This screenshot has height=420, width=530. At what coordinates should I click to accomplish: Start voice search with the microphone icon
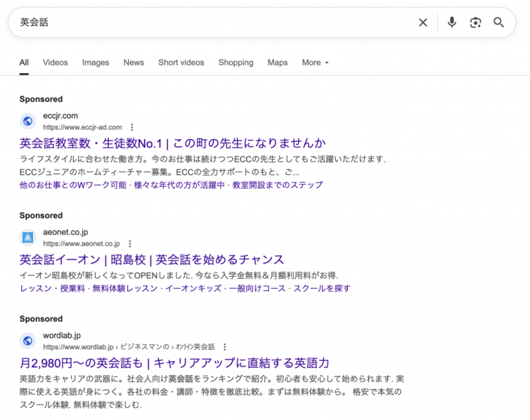point(452,23)
